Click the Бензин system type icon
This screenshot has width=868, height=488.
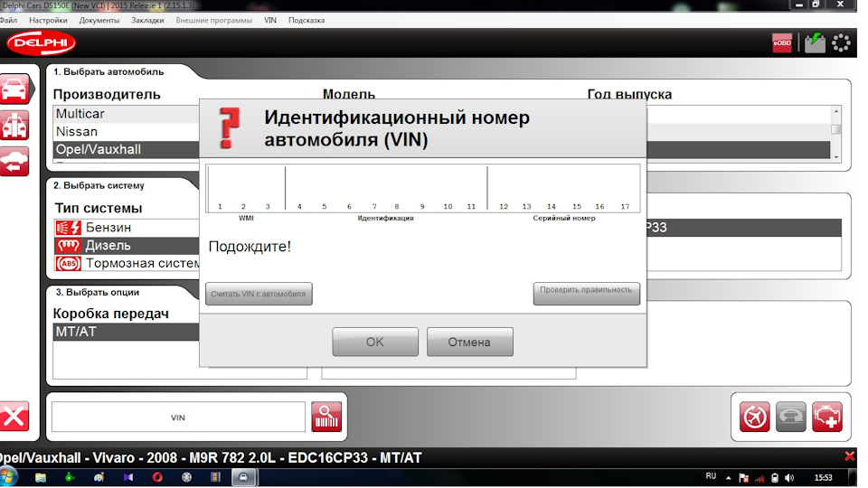point(69,228)
